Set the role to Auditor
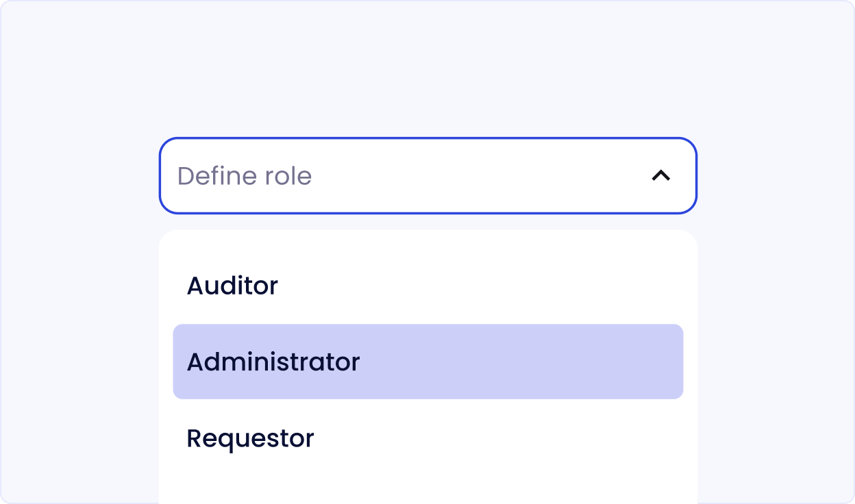Image resolution: width=855 pixels, height=504 pixels. tap(427, 286)
